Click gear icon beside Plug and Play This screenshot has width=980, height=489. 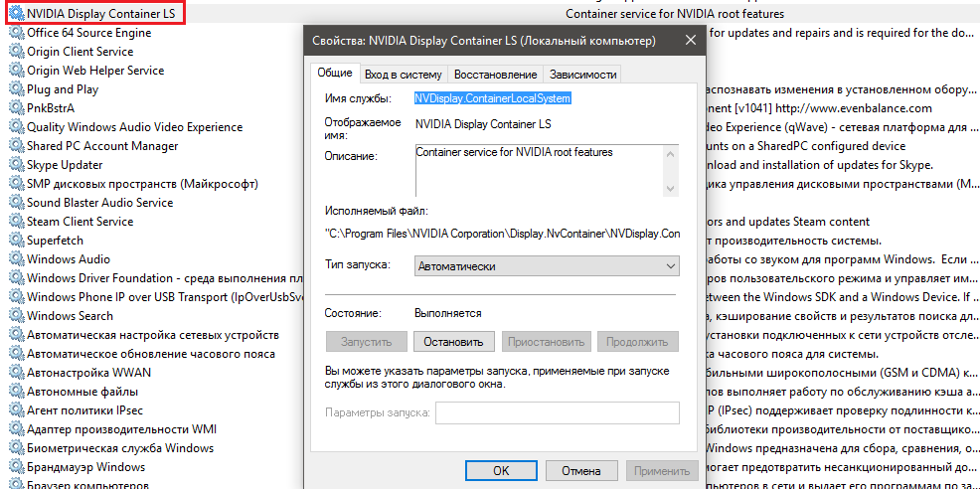(x=16, y=89)
